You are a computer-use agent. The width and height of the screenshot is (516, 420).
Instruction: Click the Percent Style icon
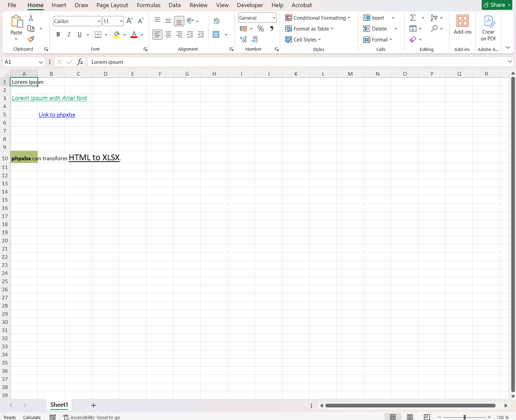tap(261, 29)
